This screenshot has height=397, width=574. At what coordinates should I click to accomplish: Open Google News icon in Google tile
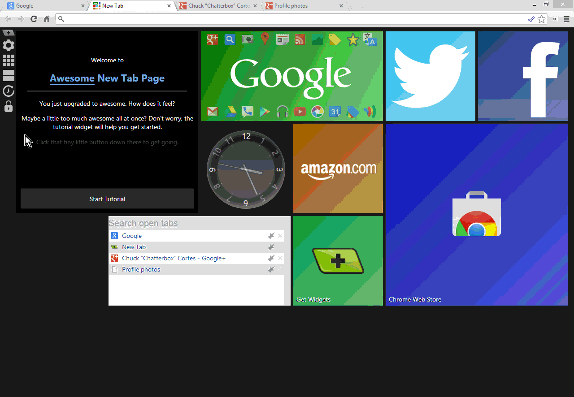point(282,39)
